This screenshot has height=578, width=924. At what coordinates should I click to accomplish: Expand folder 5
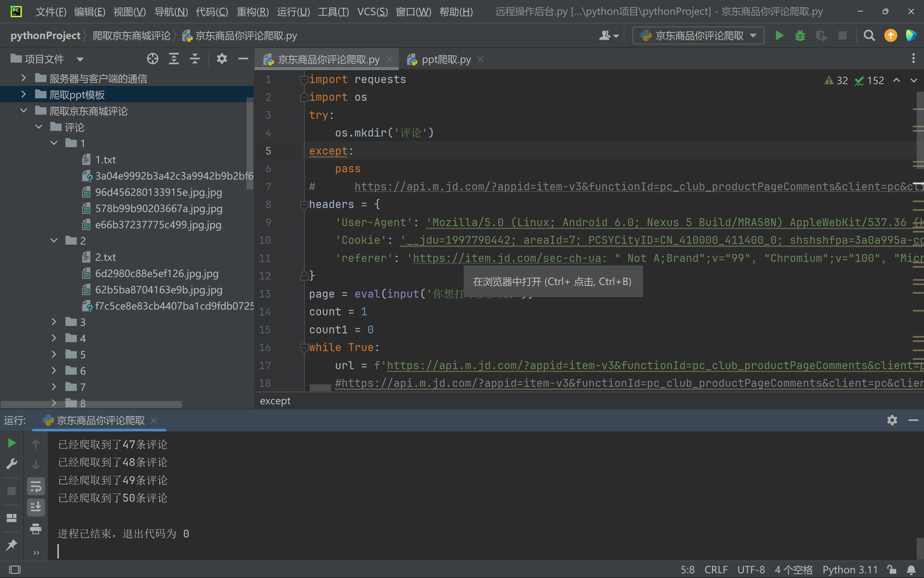point(54,354)
